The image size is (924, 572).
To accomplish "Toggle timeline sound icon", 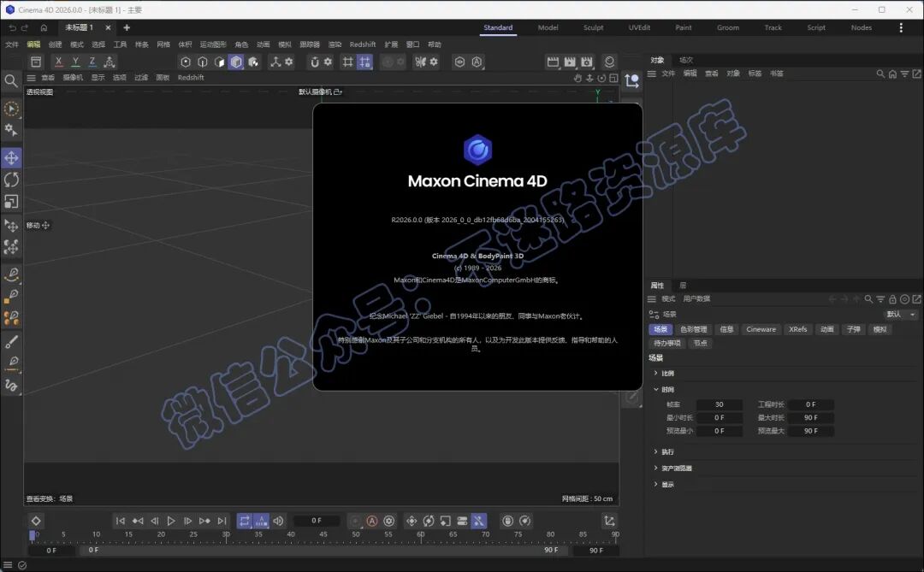I will tap(278, 521).
